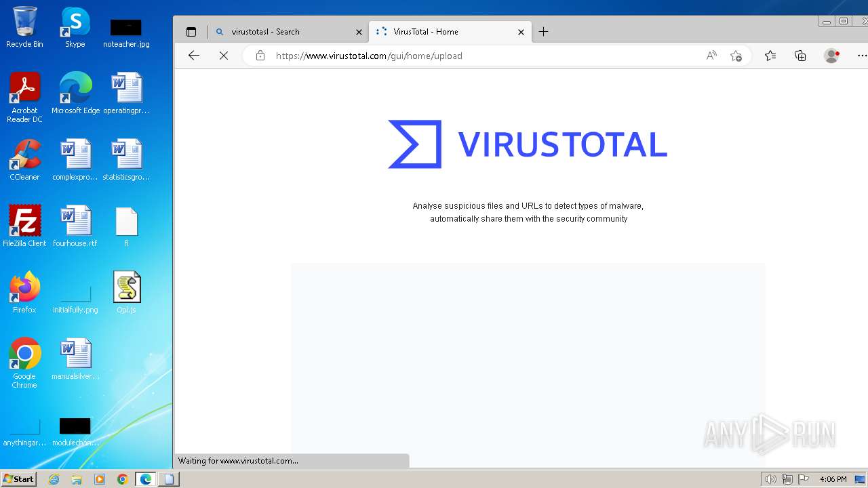Click the VirusTotal logo
Screen dimensions: 868x488
pyautogui.click(x=528, y=144)
